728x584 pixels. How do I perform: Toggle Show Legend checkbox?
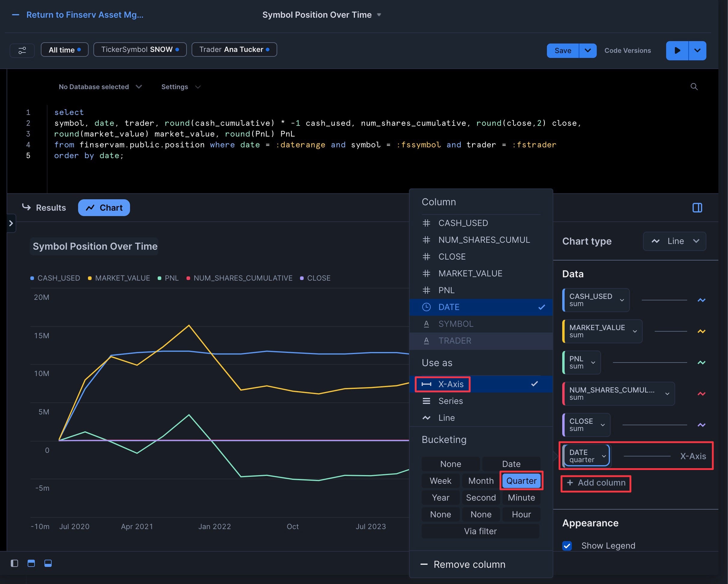tap(567, 546)
